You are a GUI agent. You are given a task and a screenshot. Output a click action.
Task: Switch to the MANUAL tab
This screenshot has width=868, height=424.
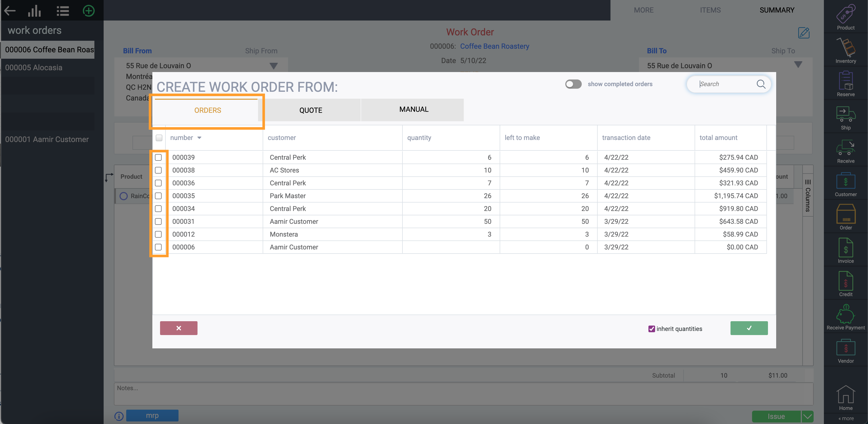click(x=413, y=109)
